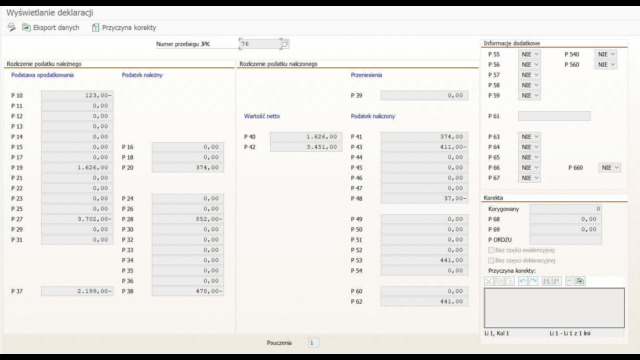Click the save as local file icon in editor toolbar
Screen dimensions: 640x360
point(580,281)
